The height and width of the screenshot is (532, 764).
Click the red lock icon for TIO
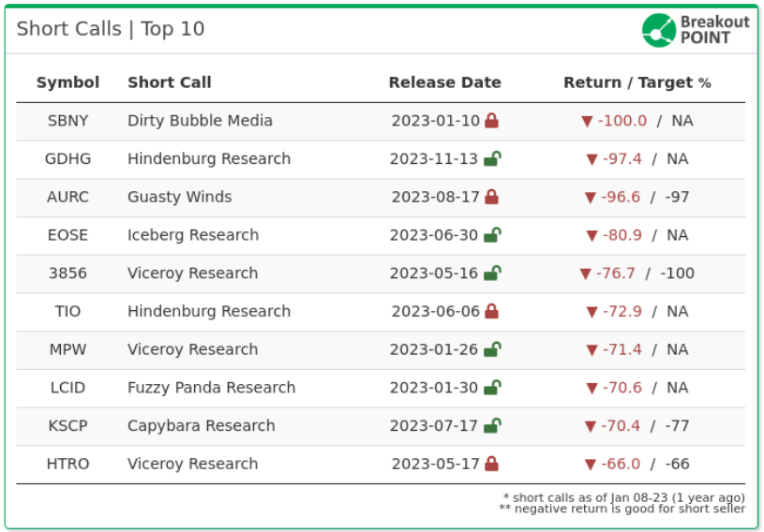point(491,311)
